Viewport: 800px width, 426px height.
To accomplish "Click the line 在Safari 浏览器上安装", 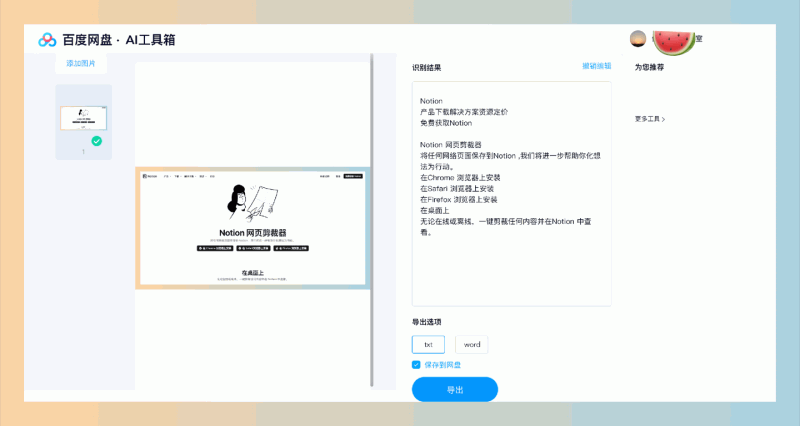I will coord(457,189).
